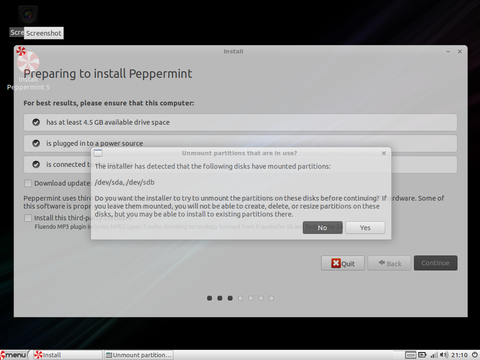
Task: Click the 21:10 clock in the taskbar
Action: [459, 355]
